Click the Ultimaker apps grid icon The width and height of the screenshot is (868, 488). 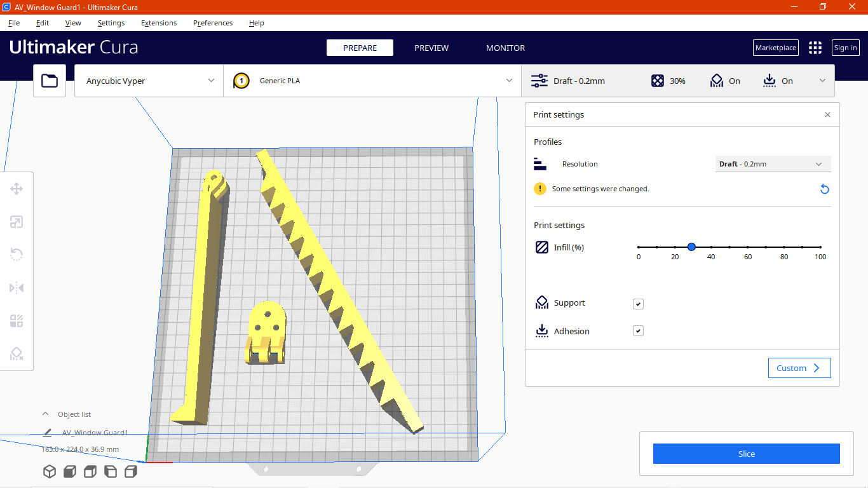(815, 48)
